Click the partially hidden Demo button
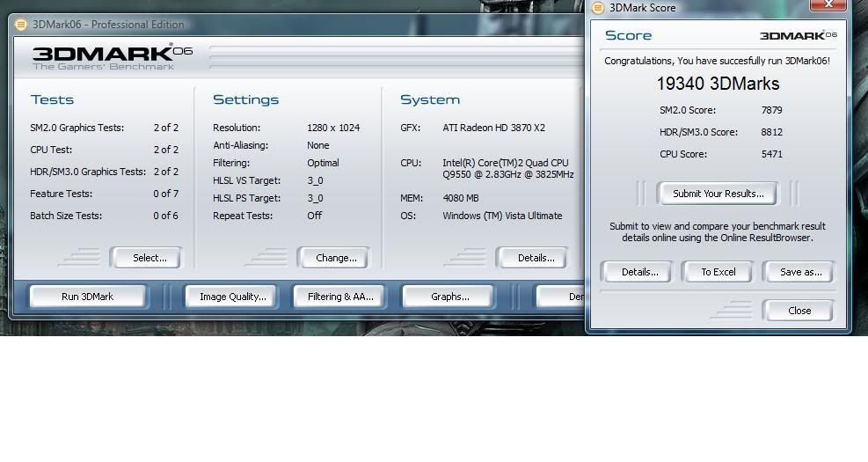 pos(561,297)
